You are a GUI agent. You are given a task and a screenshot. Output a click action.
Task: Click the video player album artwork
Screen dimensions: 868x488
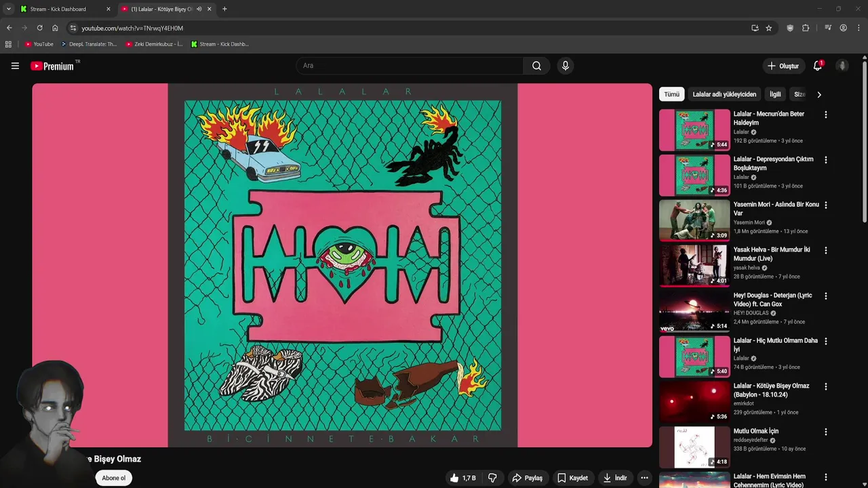pyautogui.click(x=342, y=265)
